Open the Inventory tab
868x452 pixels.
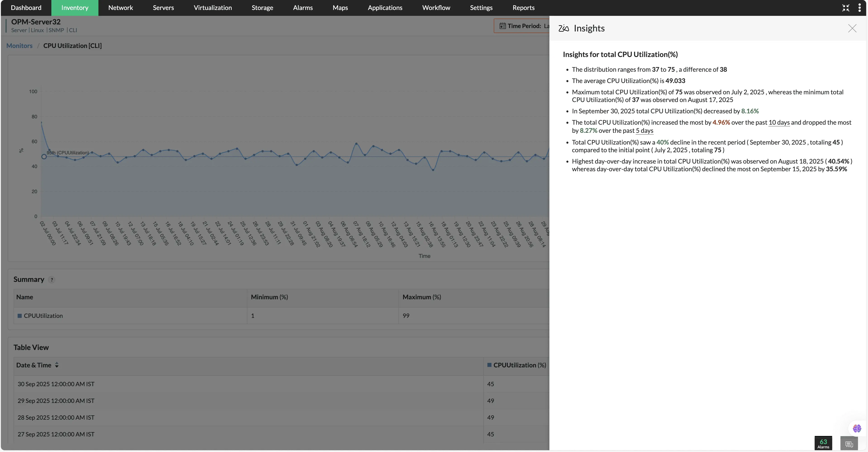click(74, 8)
